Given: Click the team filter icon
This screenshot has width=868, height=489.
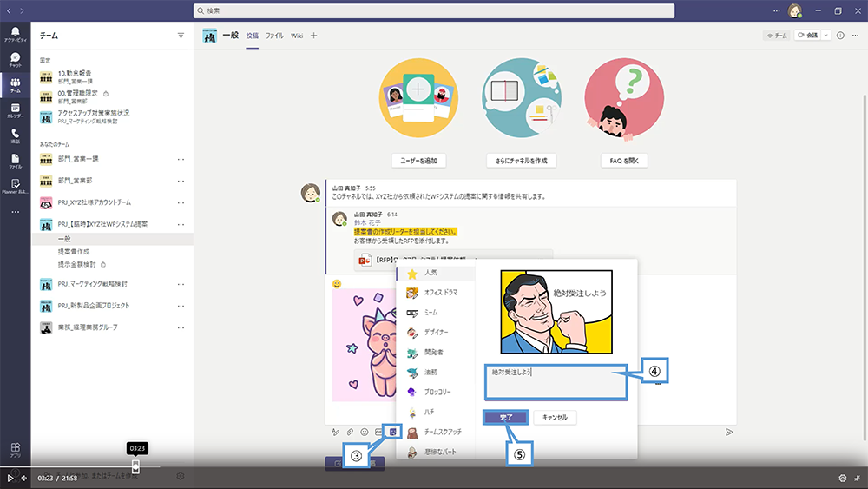Looking at the screenshot, I should tap(181, 35).
